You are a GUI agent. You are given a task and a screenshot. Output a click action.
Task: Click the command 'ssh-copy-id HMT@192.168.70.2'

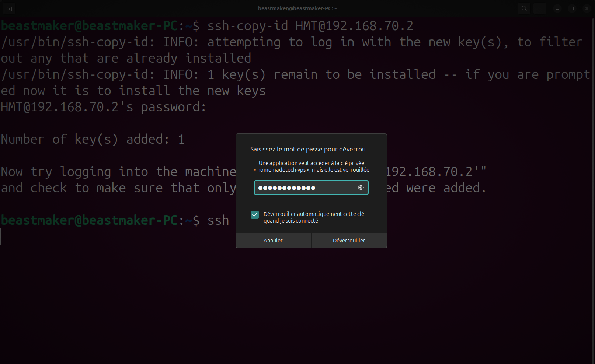click(310, 26)
